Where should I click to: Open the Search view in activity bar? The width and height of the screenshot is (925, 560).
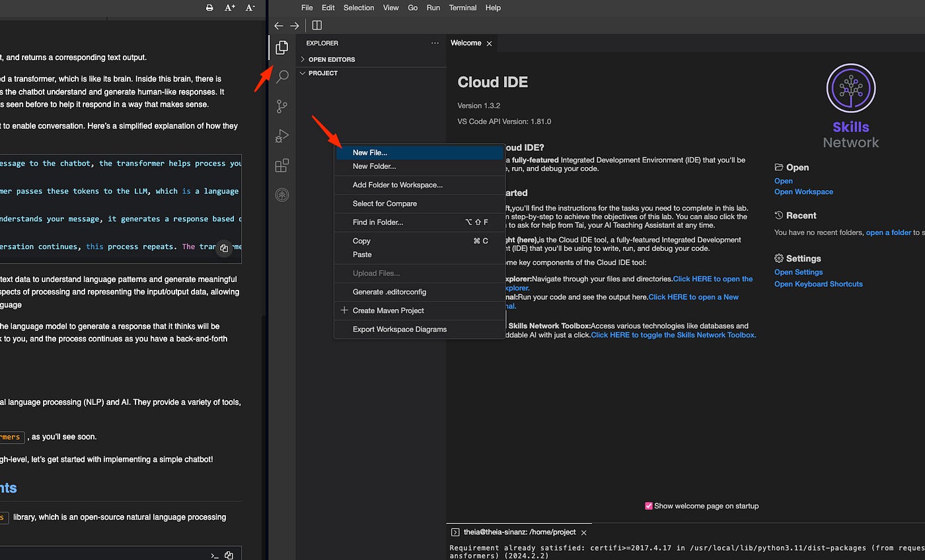coord(282,77)
